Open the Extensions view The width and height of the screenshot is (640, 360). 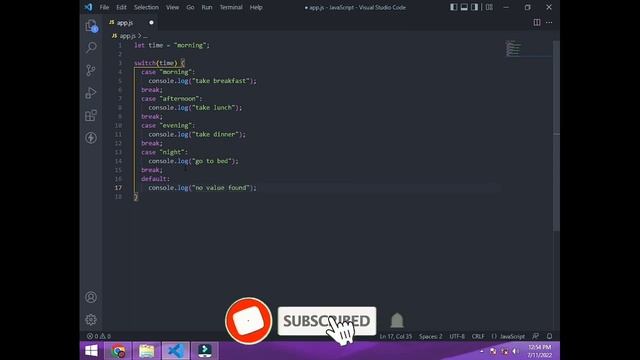pyautogui.click(x=91, y=115)
